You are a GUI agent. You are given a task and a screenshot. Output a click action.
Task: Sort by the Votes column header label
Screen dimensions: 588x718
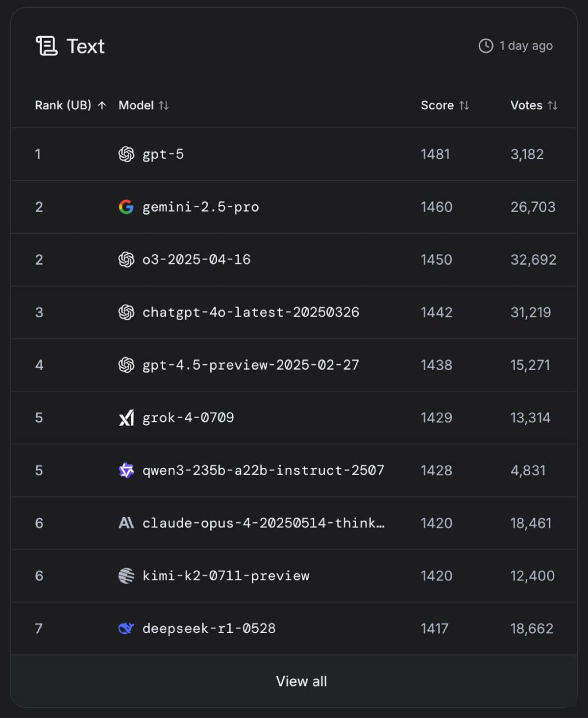click(526, 105)
